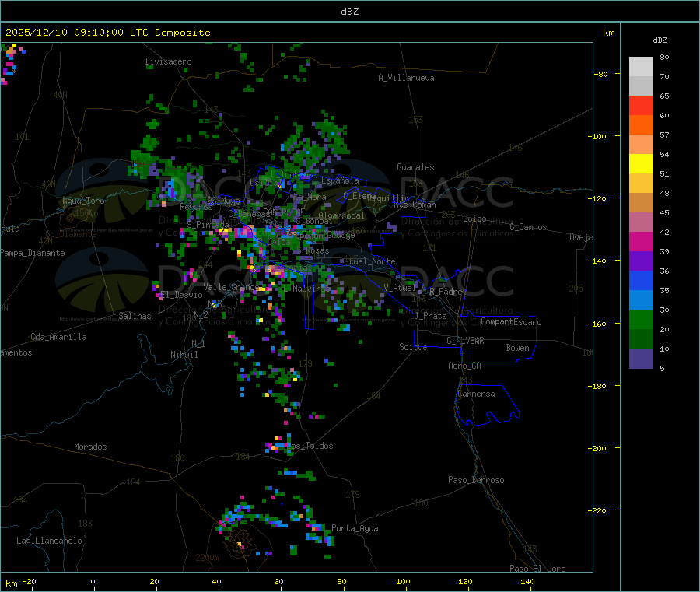700x592 pixels.
Task: Click the 'Lag.Llancanelo' map label
Action: [x=50, y=541]
